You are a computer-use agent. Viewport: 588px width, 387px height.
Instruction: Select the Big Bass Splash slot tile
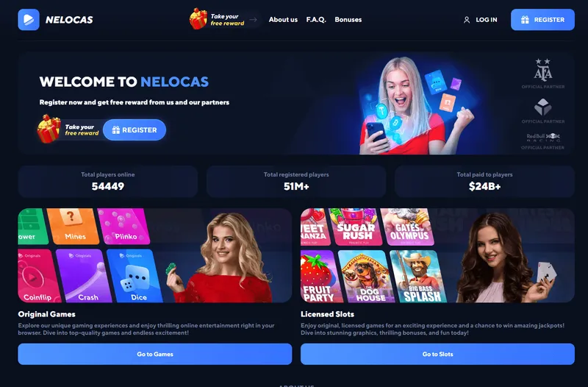pos(419,277)
